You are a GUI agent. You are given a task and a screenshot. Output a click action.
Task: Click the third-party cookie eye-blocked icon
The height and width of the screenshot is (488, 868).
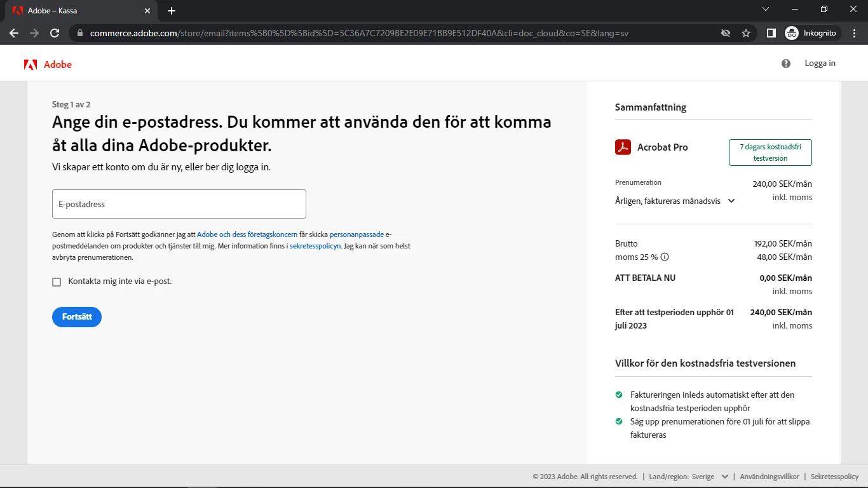tap(725, 33)
